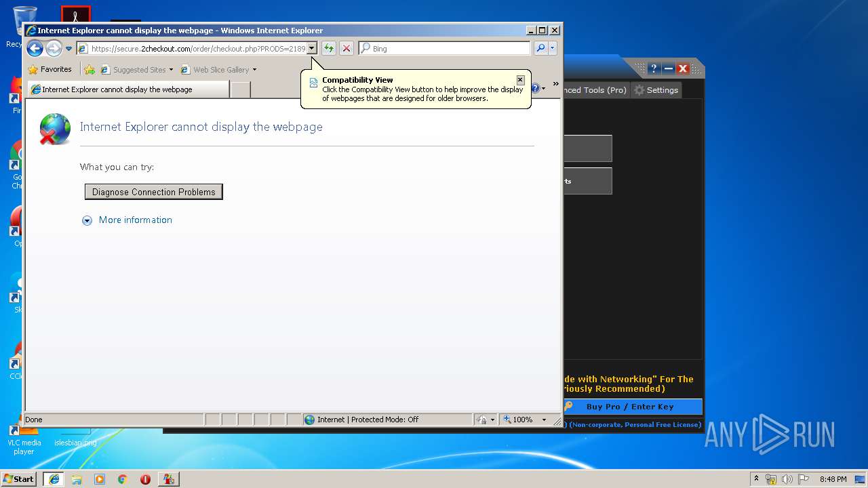Viewport: 868px width, 488px height.
Task: Click the Forward navigation arrow
Action: pos(54,48)
